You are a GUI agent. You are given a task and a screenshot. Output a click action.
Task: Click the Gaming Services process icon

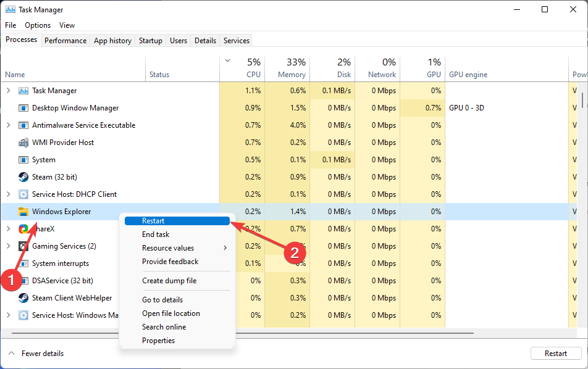[x=23, y=246]
